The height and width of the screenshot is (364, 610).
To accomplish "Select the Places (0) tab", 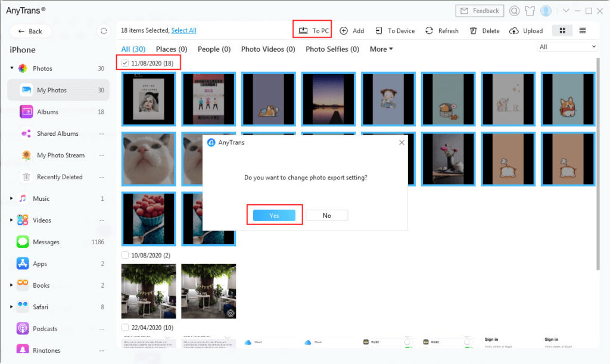I will [x=172, y=49].
